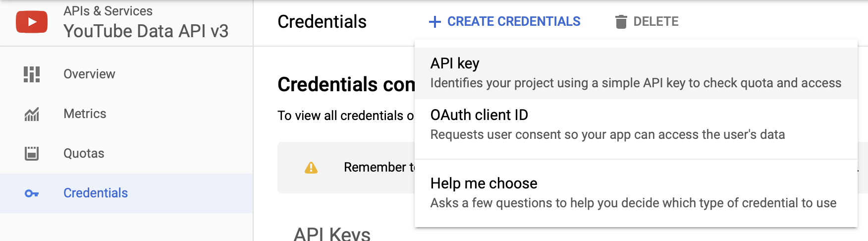Select the Credentials label in the sidebar
Viewport: 868px width, 241px height.
click(96, 193)
